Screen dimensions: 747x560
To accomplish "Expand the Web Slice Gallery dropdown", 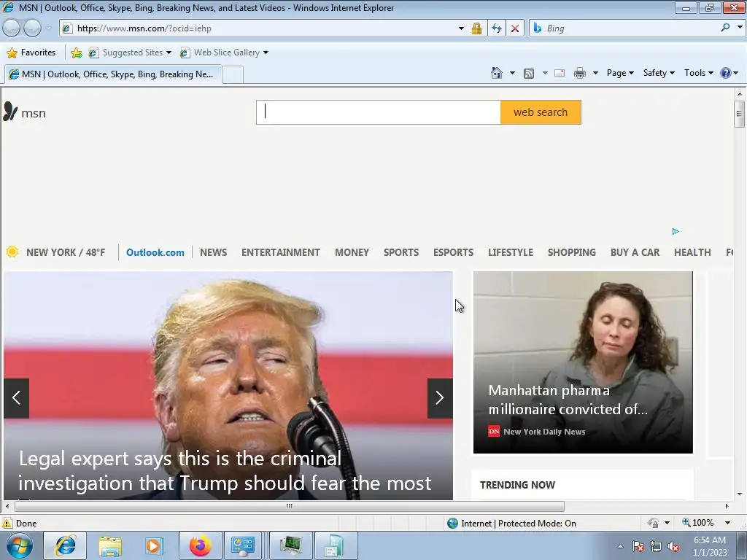I will [266, 52].
